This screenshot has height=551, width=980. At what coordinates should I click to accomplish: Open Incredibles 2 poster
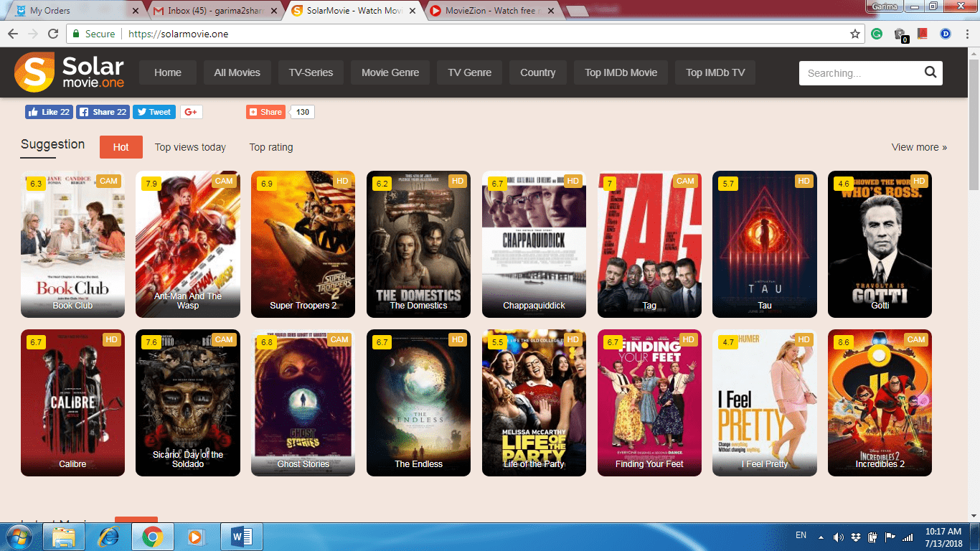click(x=880, y=402)
